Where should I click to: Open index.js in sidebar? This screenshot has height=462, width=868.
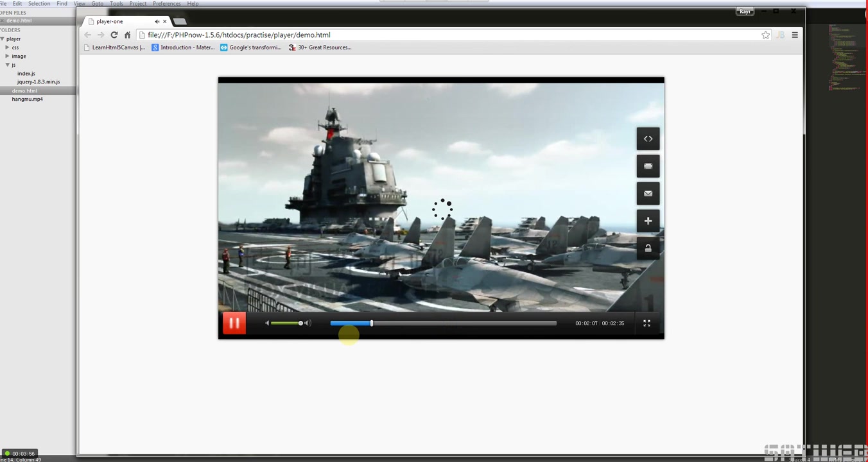tap(26, 73)
